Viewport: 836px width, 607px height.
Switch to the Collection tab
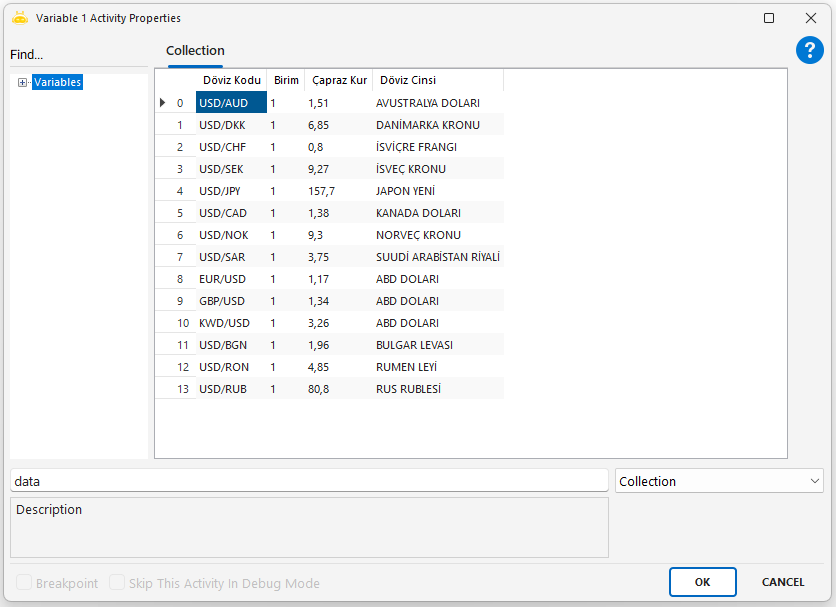[x=195, y=51]
